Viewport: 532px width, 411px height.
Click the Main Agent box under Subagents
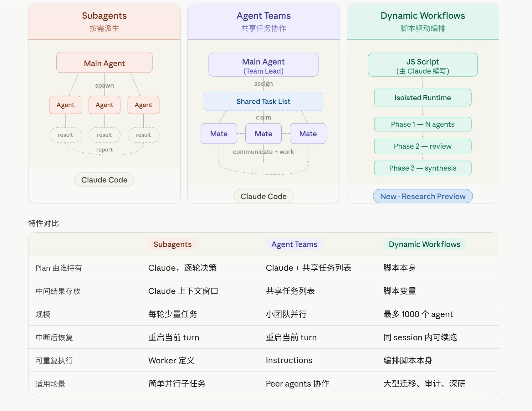pos(104,63)
